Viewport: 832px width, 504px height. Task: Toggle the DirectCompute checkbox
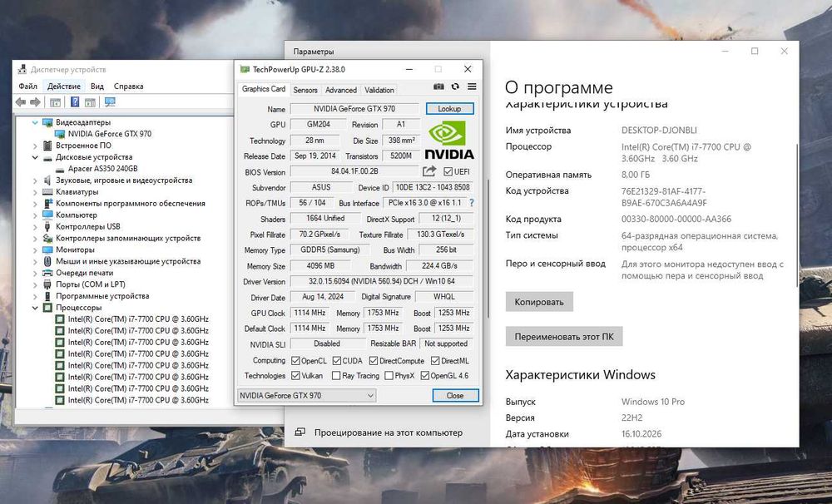(374, 361)
